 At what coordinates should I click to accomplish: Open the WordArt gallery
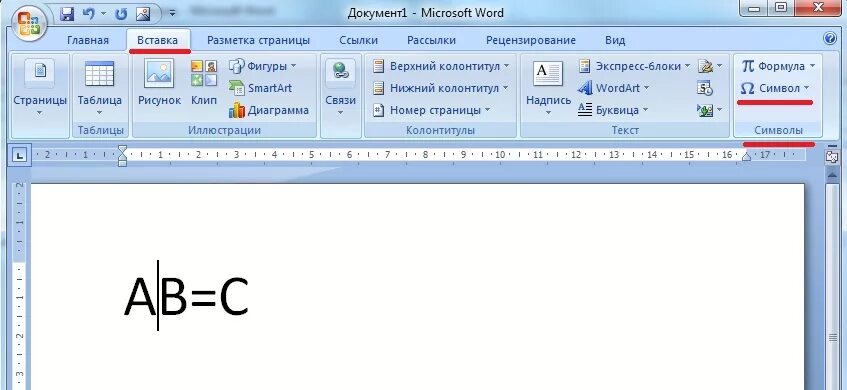pyautogui.click(x=614, y=88)
